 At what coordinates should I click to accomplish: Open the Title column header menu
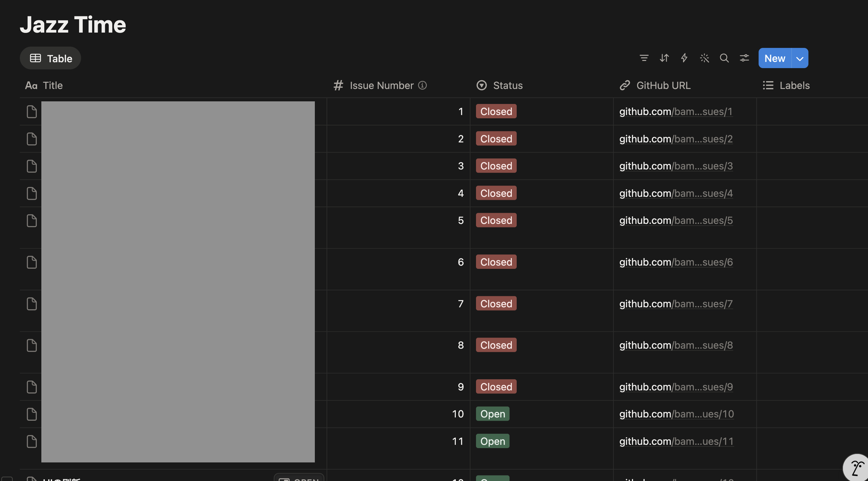[44, 85]
